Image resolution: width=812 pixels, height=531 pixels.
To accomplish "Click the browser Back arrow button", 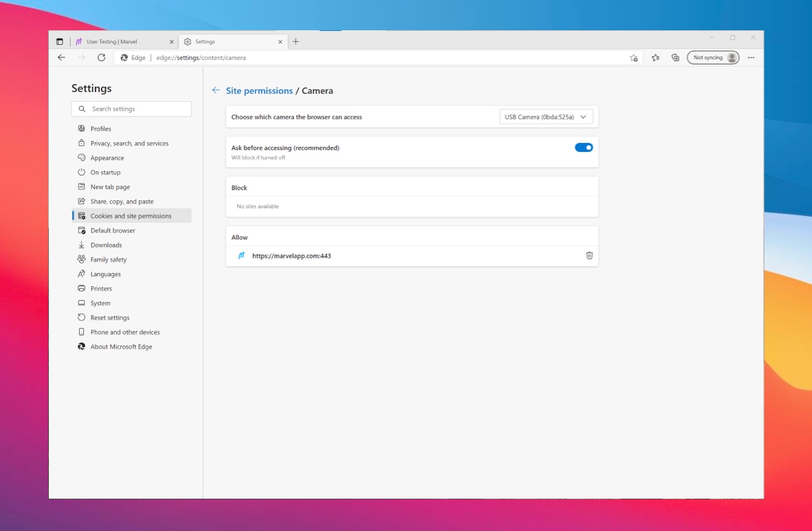I will [62, 58].
